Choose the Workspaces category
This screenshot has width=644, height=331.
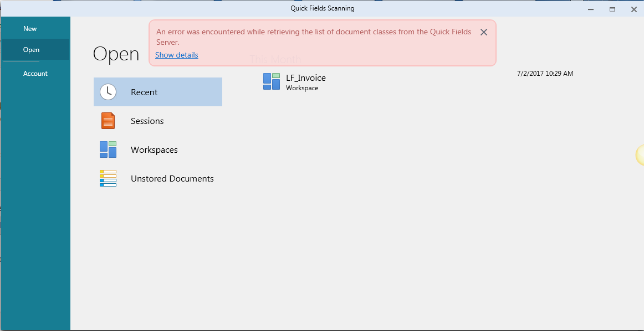pyautogui.click(x=158, y=149)
